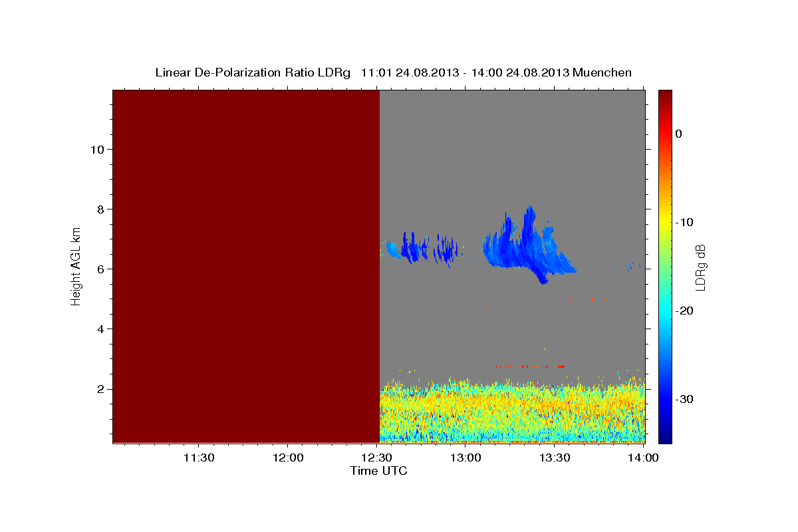Click the 13:00 time tick label
Screen dimensions: 798x532
click(x=465, y=458)
